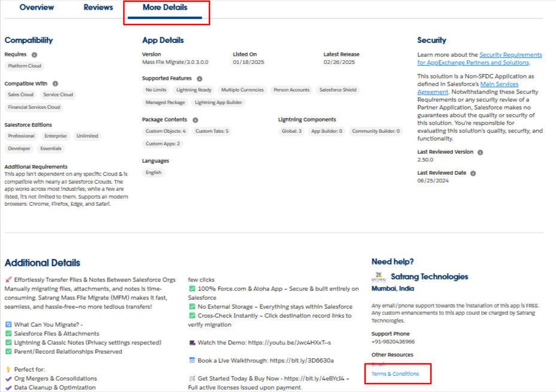The width and height of the screenshot is (556, 392).
Task: Click the Satrang Technologies heading
Action: coord(429,276)
